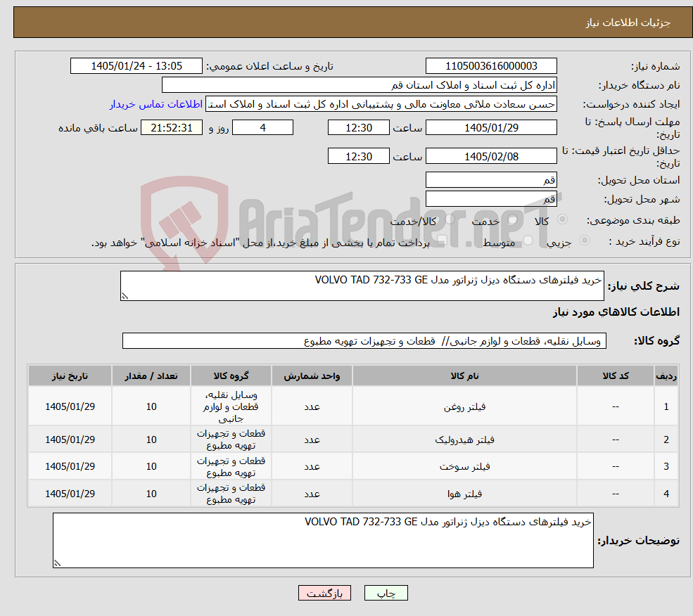Select the خدمت radio button
693x616 pixels.
[512, 219]
